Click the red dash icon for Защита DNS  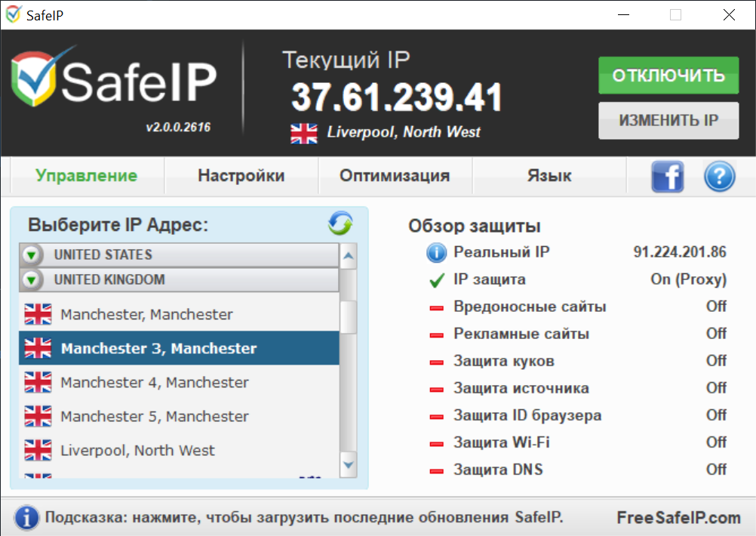click(x=436, y=471)
